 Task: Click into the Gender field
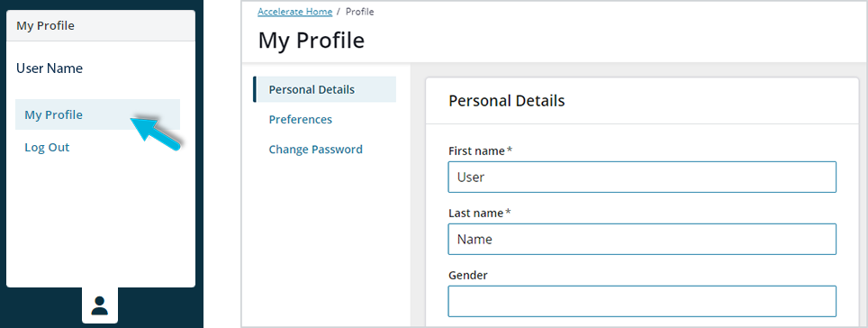(x=642, y=301)
